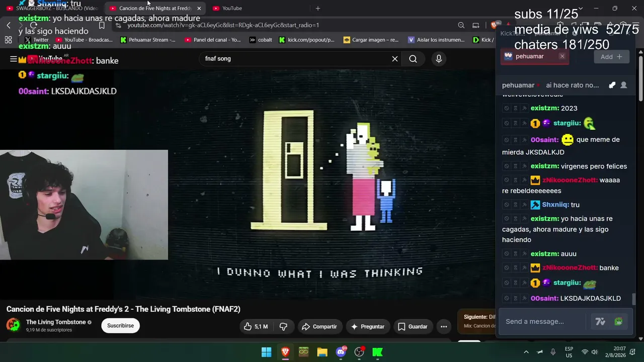This screenshot has height=362, width=644.
Task: Open the Aislar los instrumentos bookmark
Action: click(x=436, y=40)
